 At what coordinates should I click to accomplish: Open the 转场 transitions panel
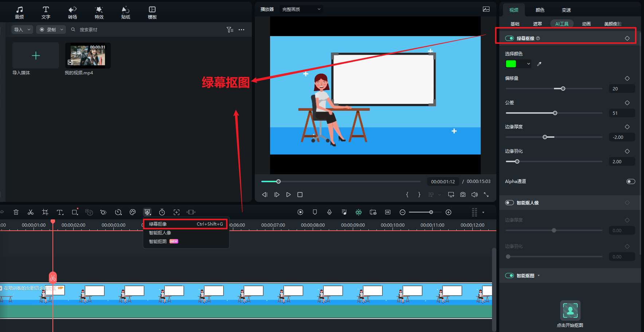click(73, 12)
